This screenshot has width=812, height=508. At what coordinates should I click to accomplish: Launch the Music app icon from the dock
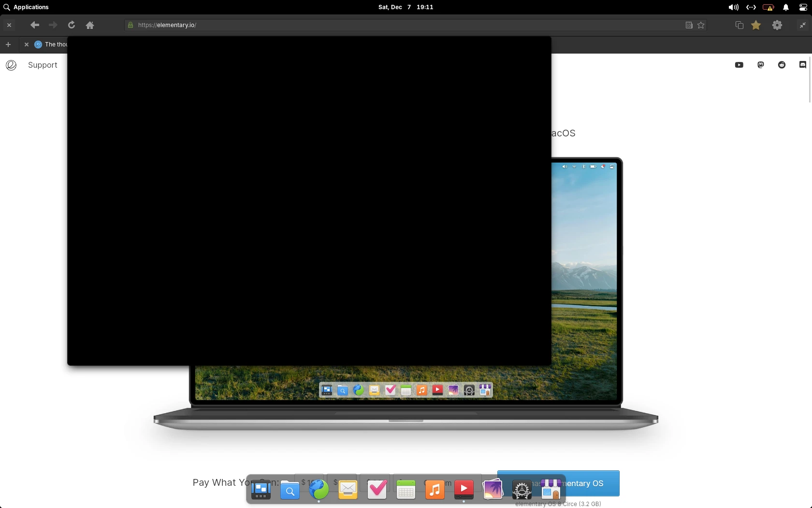click(435, 490)
